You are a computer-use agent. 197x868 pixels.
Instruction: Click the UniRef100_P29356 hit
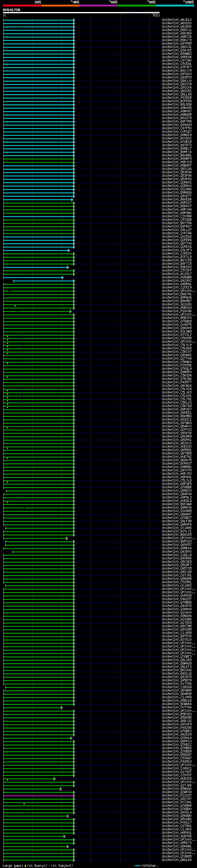pyautogui.click(x=177, y=365)
